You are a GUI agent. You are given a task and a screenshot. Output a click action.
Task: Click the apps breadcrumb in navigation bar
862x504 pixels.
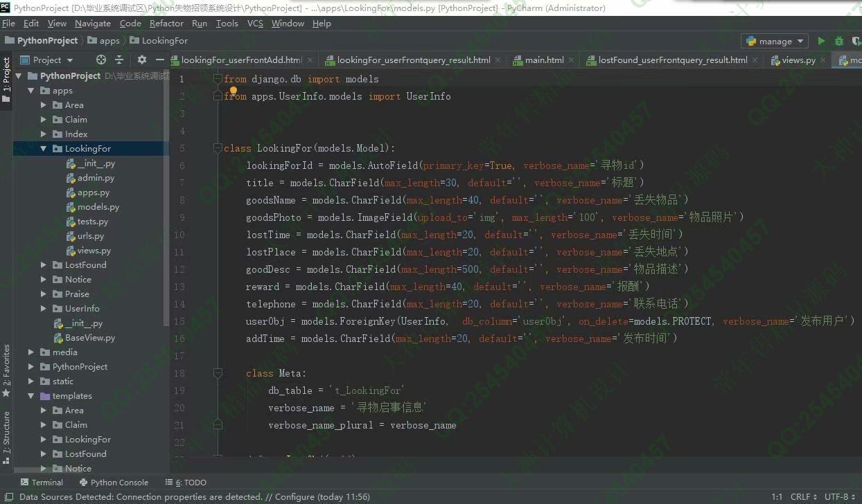click(104, 41)
